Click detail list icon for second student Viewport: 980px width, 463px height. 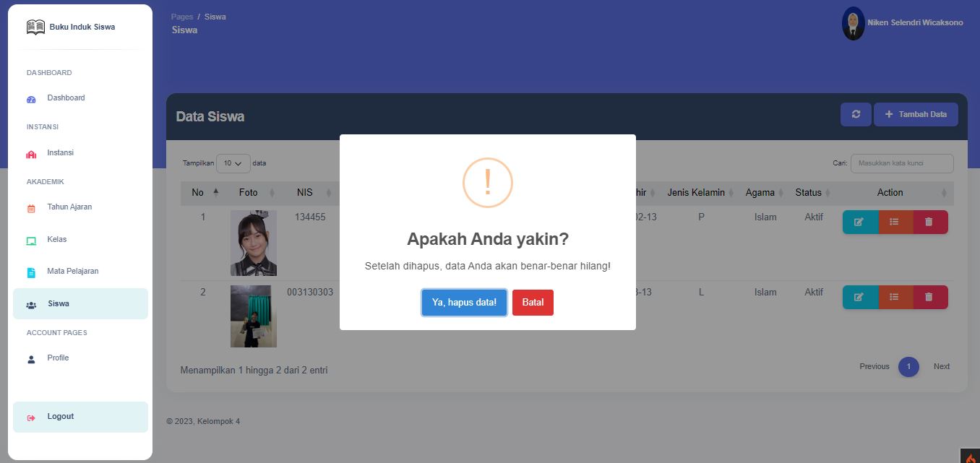tap(895, 297)
